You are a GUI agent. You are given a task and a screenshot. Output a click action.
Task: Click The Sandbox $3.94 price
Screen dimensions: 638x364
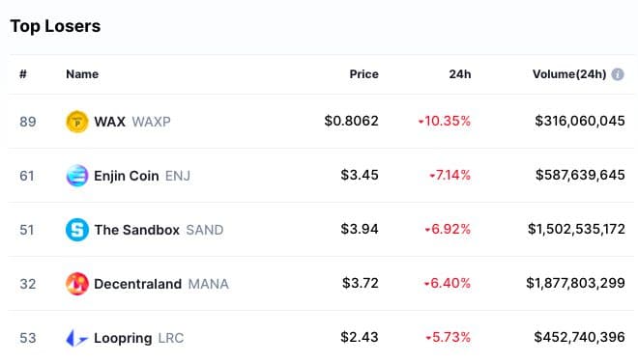point(360,229)
